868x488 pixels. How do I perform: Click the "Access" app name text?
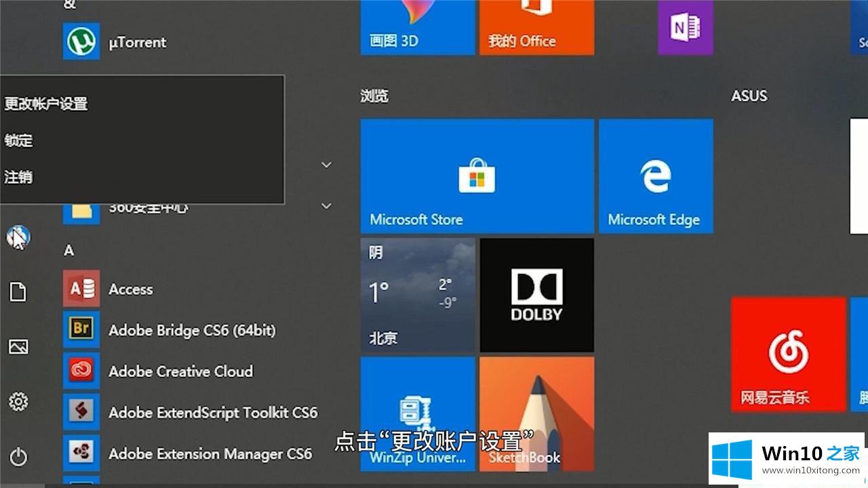click(131, 289)
